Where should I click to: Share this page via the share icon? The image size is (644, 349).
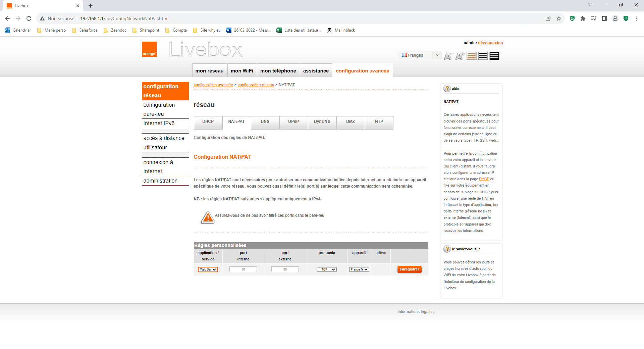(548, 18)
